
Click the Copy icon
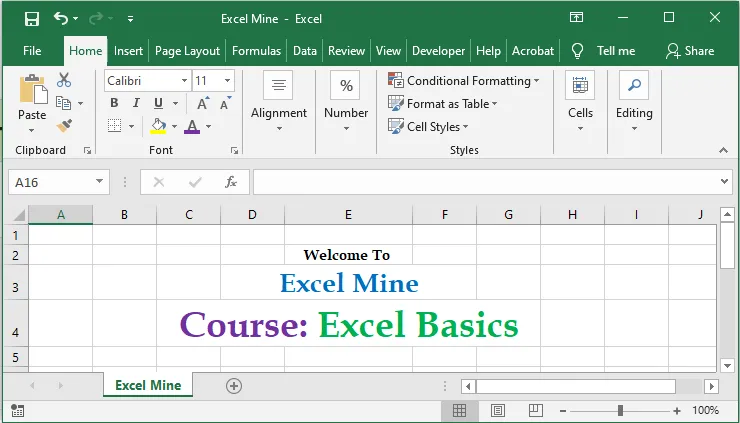[63, 103]
